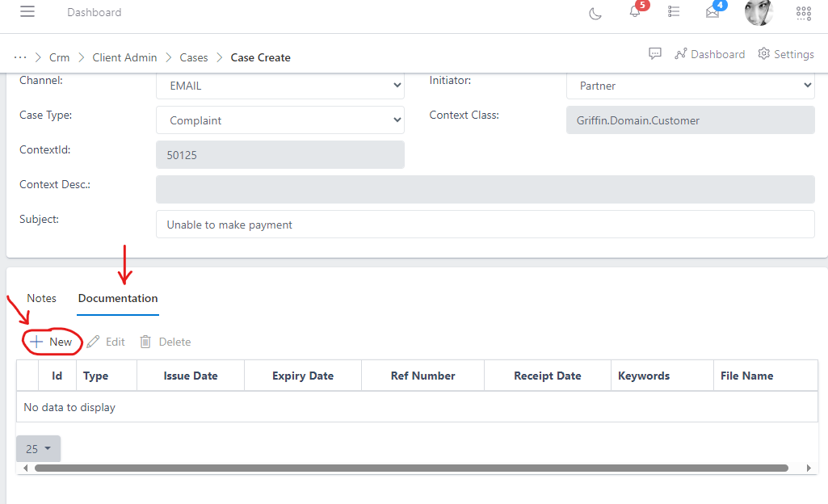Open mail inbox with 4 messages
Image resolution: width=828 pixels, height=504 pixels.
coord(712,12)
